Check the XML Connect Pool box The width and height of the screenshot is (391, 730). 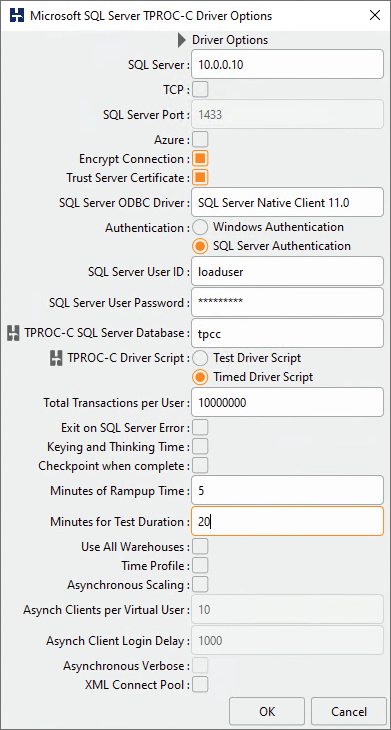pyautogui.click(x=200, y=684)
